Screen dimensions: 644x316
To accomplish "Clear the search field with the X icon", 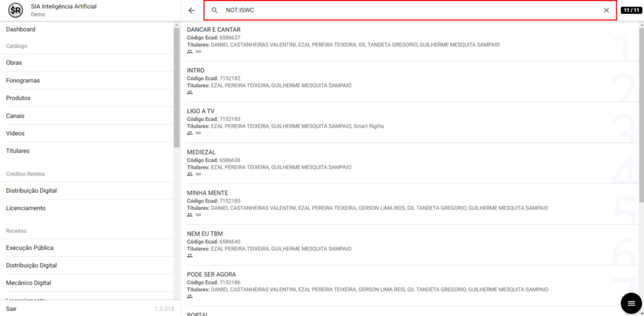I will (x=606, y=11).
